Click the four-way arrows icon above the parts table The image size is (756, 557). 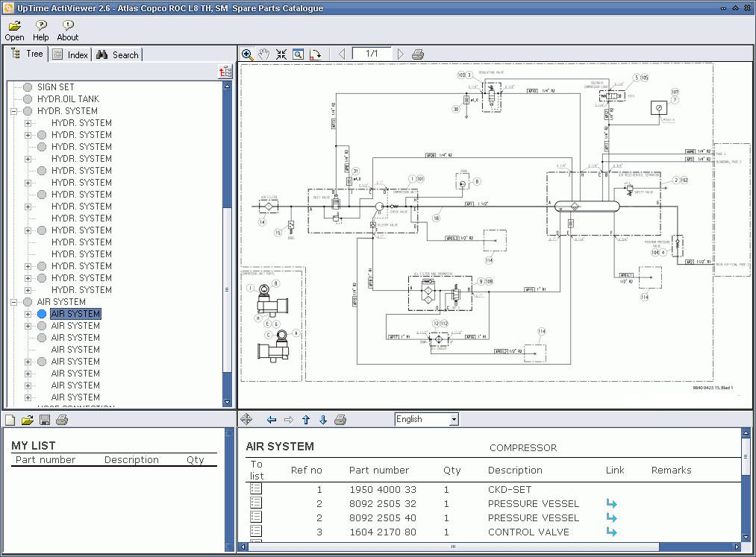(246, 419)
